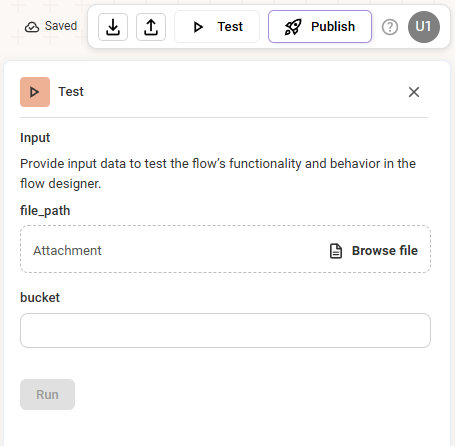The height and width of the screenshot is (446, 455).
Task: Click the bucket field label
Action: click(40, 297)
